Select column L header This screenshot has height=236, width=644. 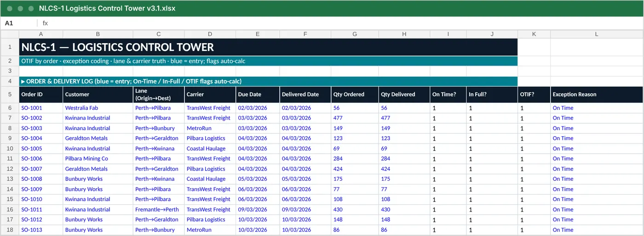click(x=597, y=34)
